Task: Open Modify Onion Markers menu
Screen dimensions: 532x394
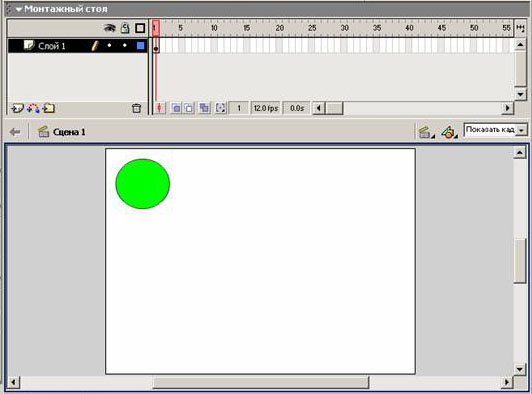Action: [x=220, y=108]
